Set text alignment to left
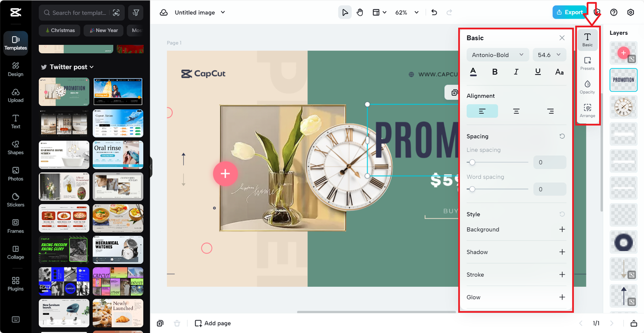644x333 pixels. [482, 111]
